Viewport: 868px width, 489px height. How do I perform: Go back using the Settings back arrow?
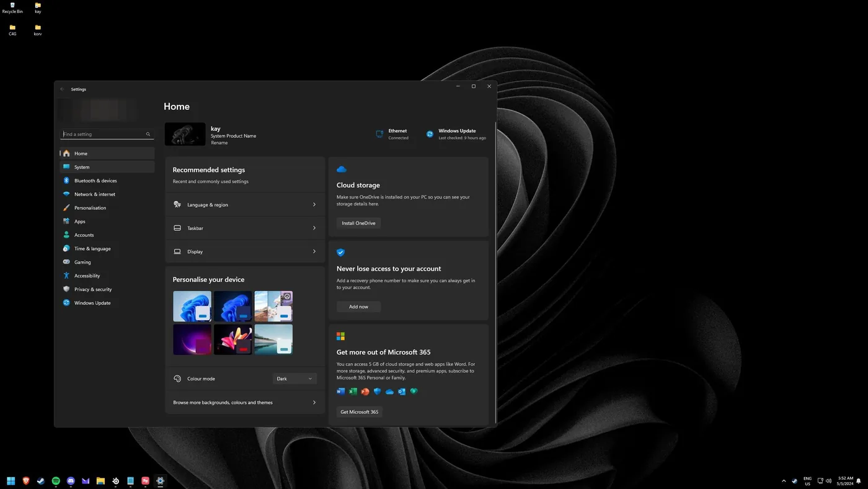click(x=62, y=89)
